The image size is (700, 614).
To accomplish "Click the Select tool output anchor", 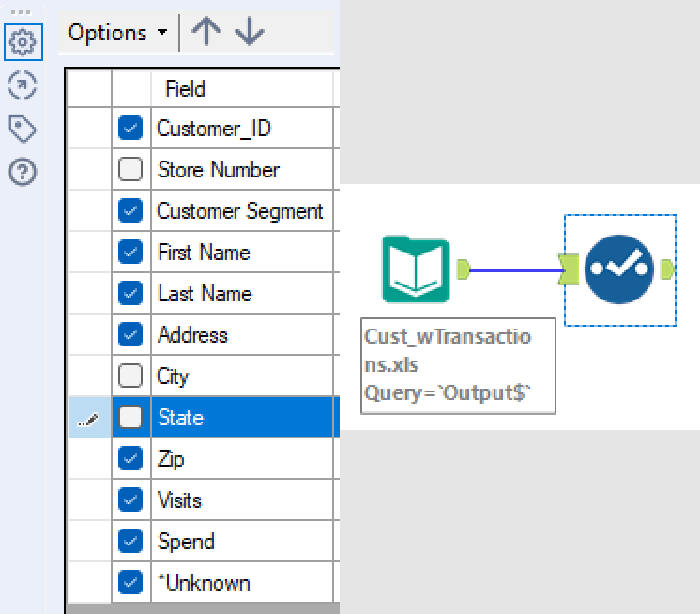I will [x=666, y=270].
